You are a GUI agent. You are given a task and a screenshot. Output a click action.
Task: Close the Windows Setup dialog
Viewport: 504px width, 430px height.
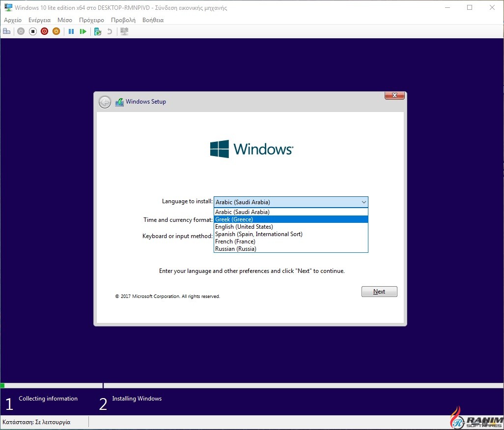(395, 95)
